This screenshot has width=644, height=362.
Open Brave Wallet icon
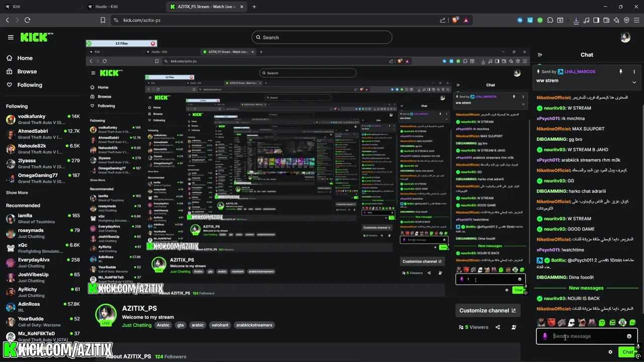click(x=606, y=20)
